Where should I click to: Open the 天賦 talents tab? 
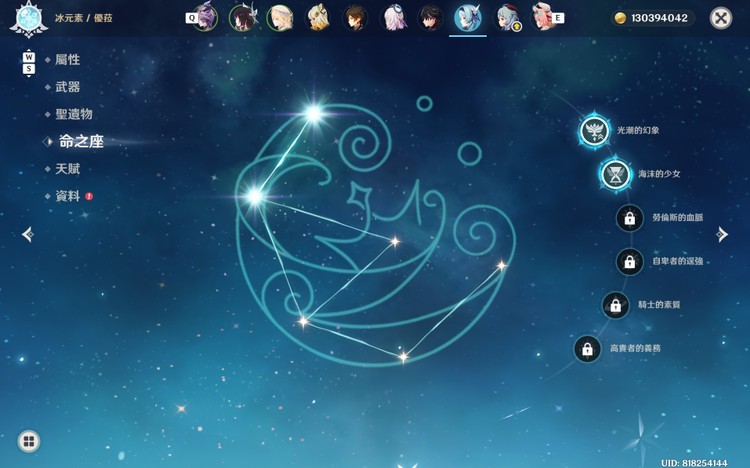point(67,169)
